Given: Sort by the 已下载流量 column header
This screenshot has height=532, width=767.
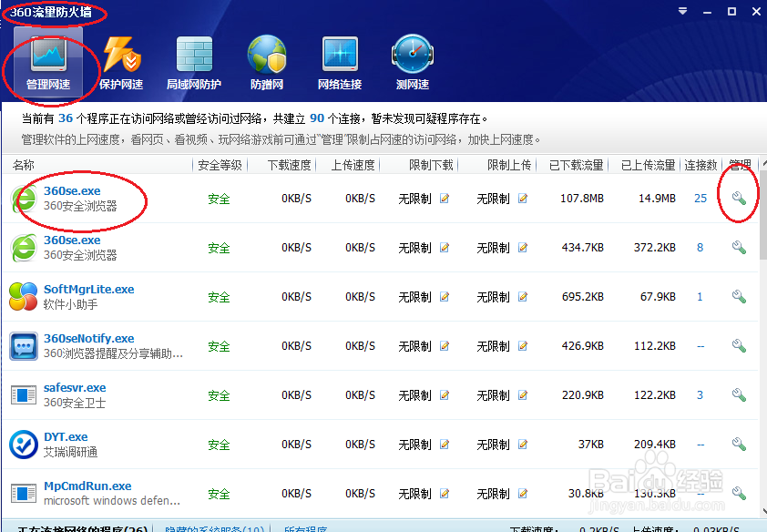Looking at the screenshot, I should pyautogui.click(x=576, y=165).
